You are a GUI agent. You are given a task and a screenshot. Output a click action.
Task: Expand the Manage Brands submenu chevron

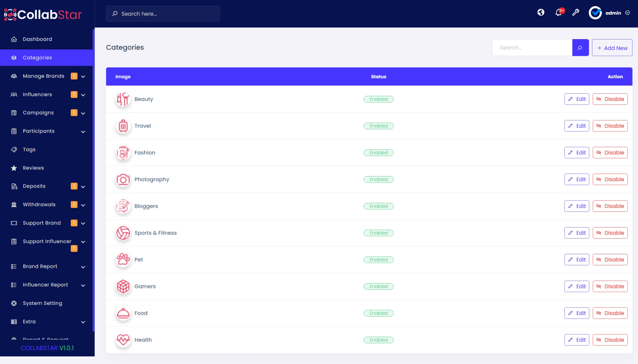click(83, 77)
